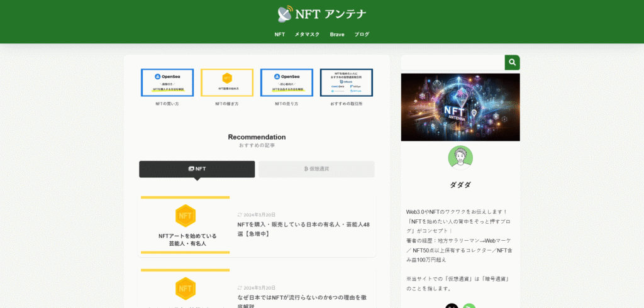
Task: Open the NFTの買い方 OpenSea thumbnail
Action: (x=167, y=82)
